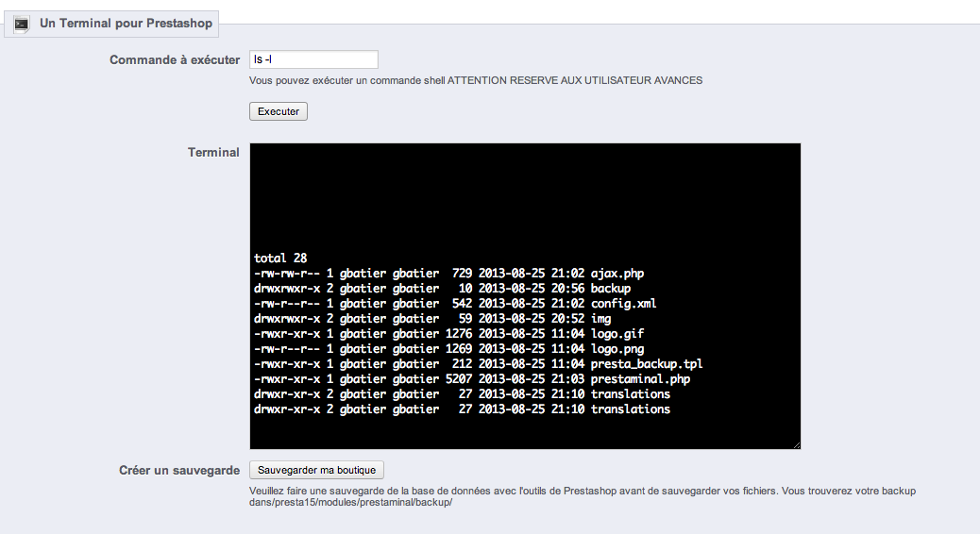980x534 pixels.
Task: Focus the 'Commande à exécuter' input field
Action: pyautogui.click(x=313, y=59)
